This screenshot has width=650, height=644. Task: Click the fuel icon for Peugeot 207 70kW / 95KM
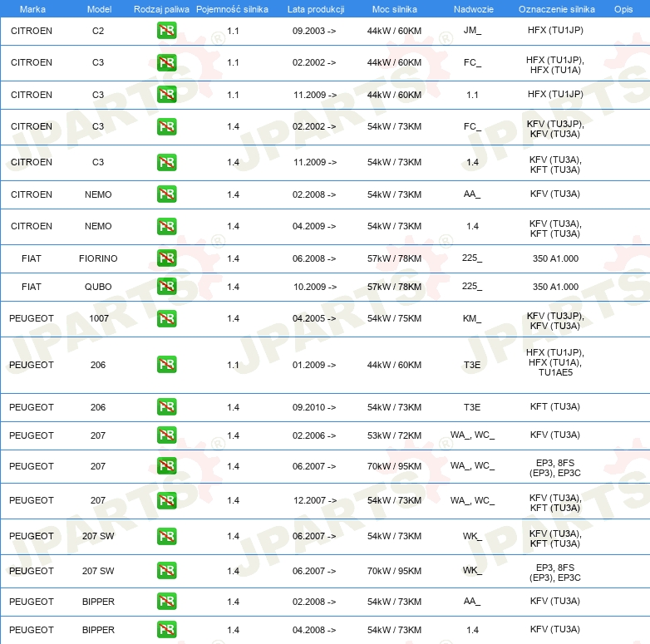click(166, 466)
